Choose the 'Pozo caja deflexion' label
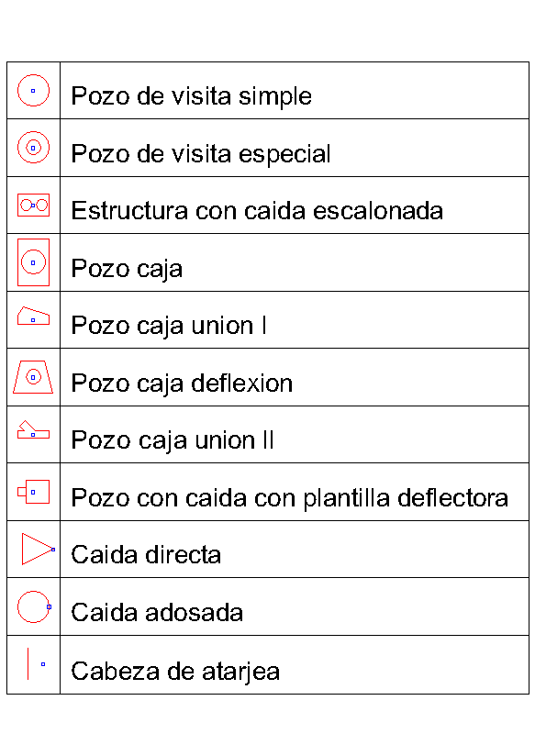Image resolution: width=535 pixels, height=756 pixels. click(182, 384)
